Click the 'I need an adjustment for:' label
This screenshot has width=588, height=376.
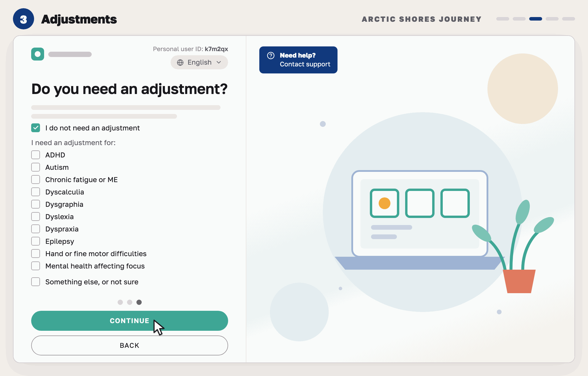[73, 143]
